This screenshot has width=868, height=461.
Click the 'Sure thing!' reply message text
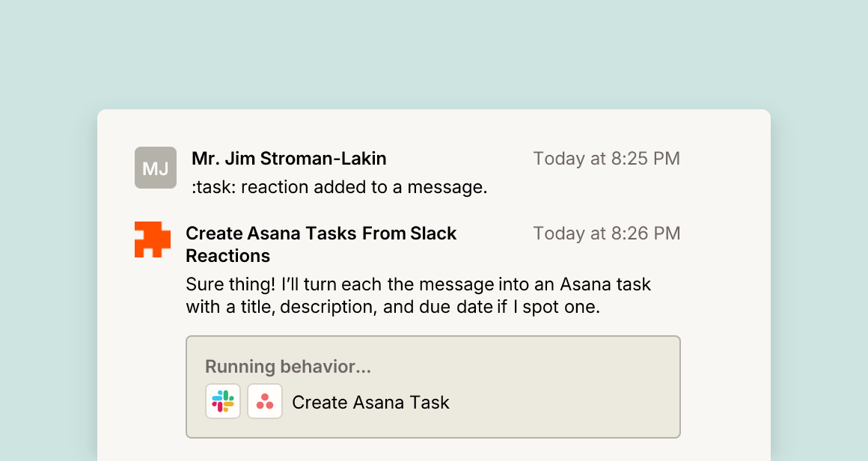pyautogui.click(x=418, y=296)
